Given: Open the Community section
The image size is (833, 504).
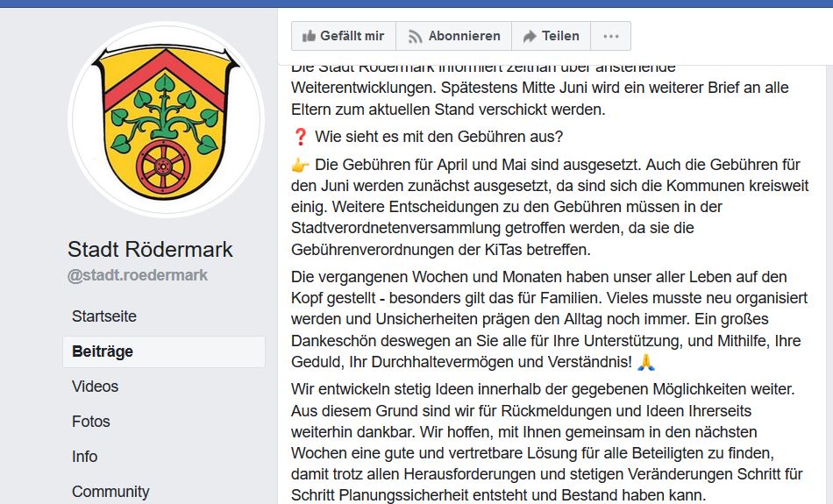Looking at the screenshot, I should click(110, 492).
